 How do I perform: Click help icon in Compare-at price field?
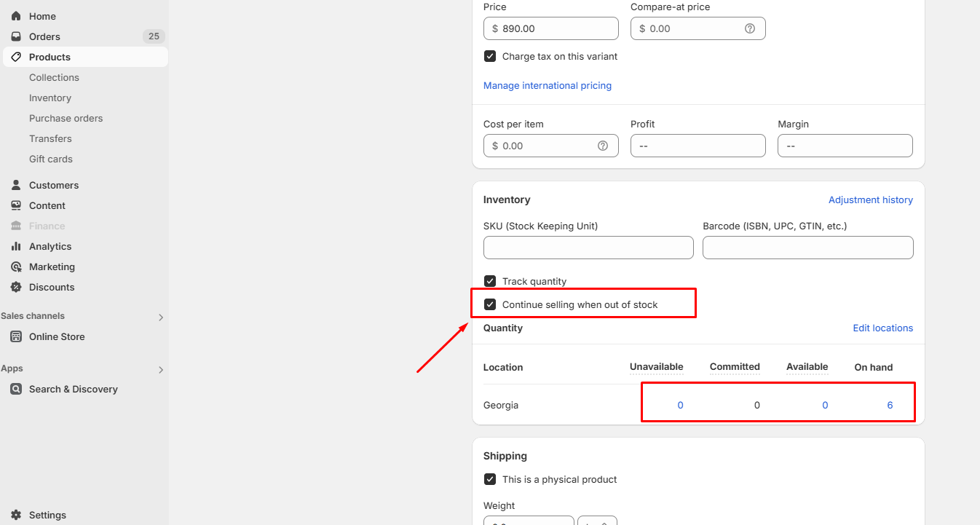[749, 28]
